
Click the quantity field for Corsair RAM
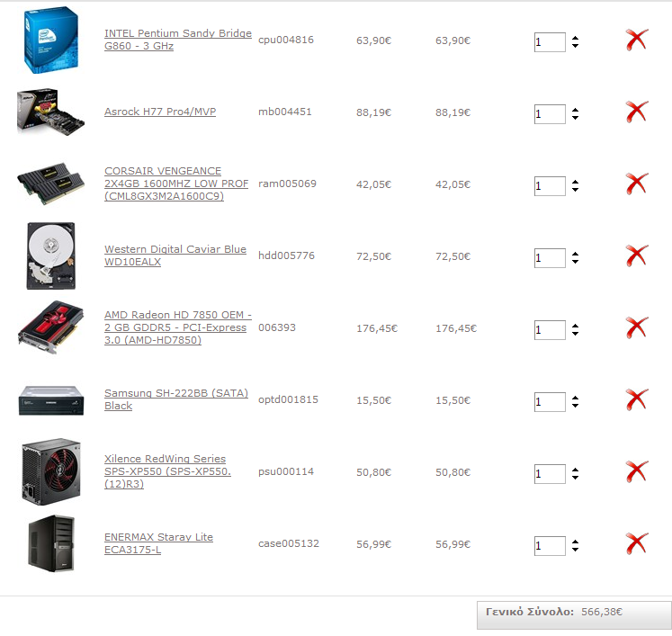(x=550, y=186)
